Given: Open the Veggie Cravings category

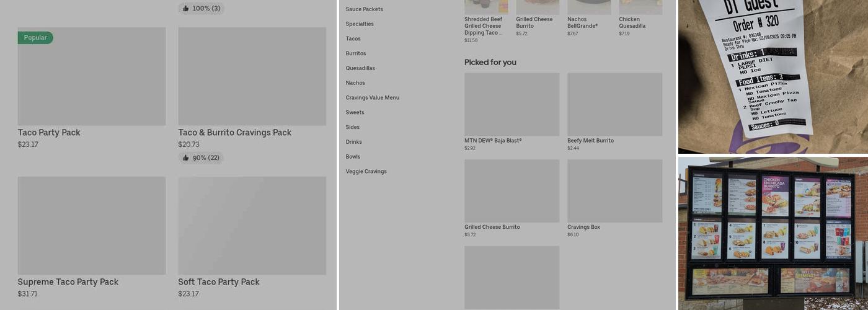Looking at the screenshot, I should coord(366,172).
